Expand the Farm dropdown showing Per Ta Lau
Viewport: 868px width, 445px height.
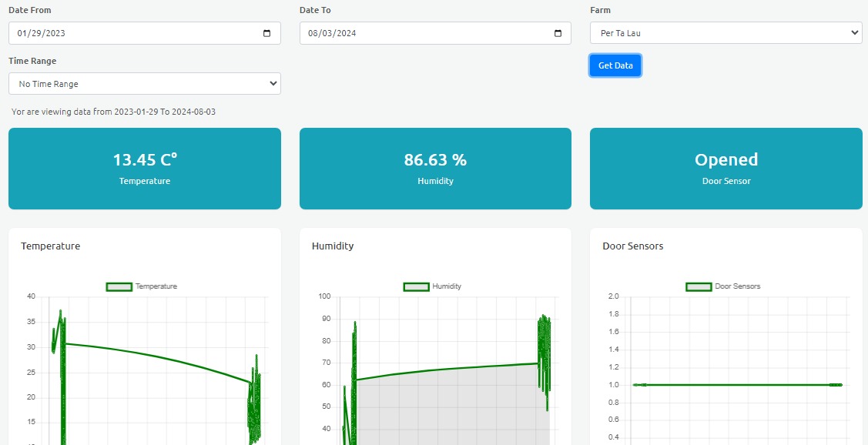726,33
